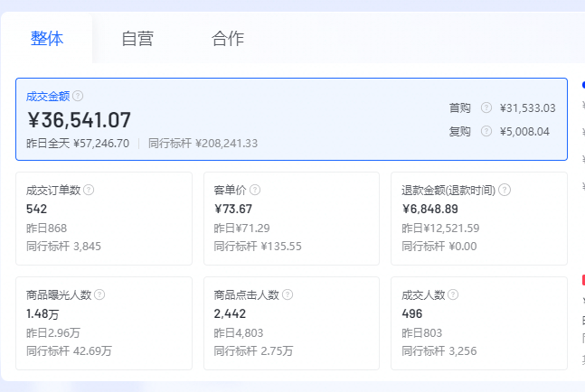The width and height of the screenshot is (585, 392).
Task: Click the 首购 value ¥31,533.03
Action: pyautogui.click(x=527, y=108)
